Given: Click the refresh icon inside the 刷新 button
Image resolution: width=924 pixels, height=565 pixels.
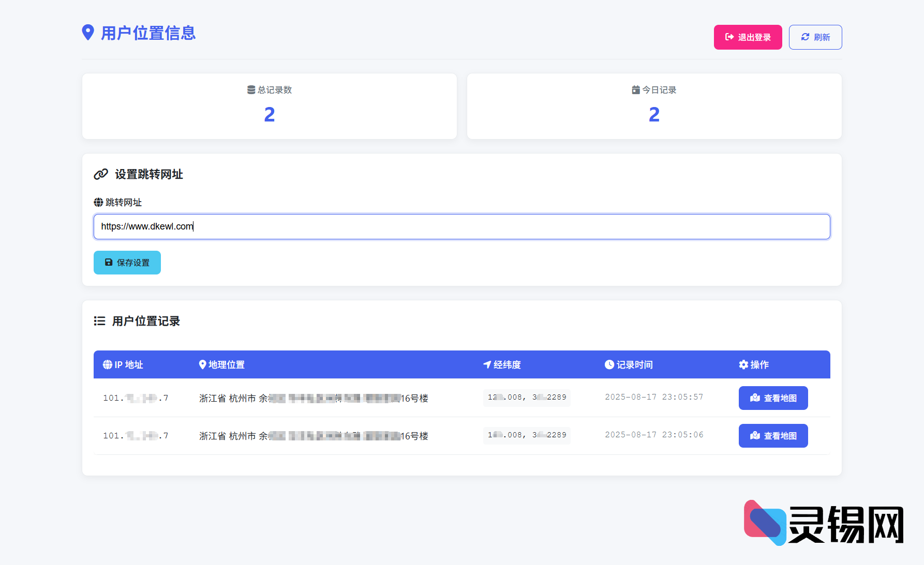Looking at the screenshot, I should pyautogui.click(x=805, y=37).
